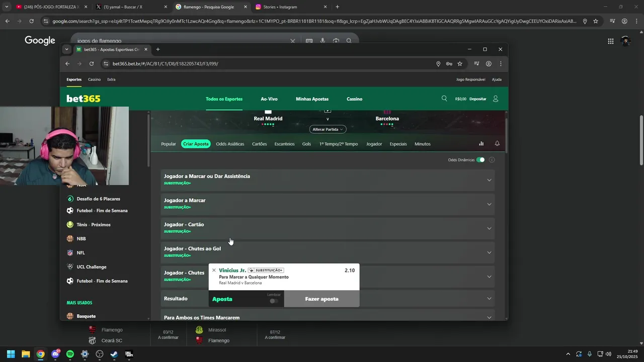Click the bet365 address bar URL

tap(166, 64)
